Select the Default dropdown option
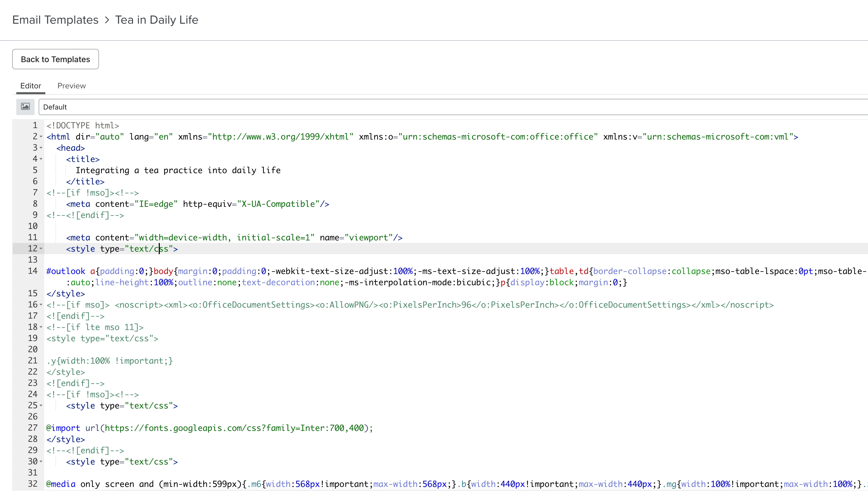This screenshot has width=868, height=491. pyautogui.click(x=55, y=107)
